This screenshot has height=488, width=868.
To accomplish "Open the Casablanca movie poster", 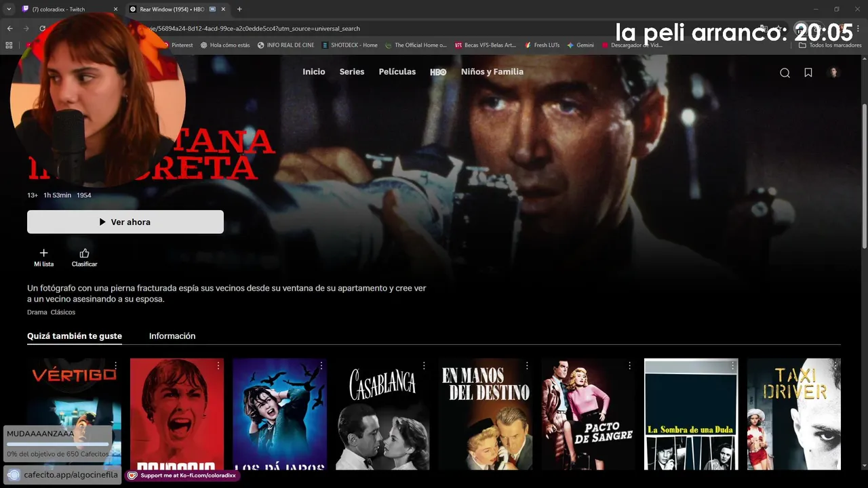I will click(382, 414).
